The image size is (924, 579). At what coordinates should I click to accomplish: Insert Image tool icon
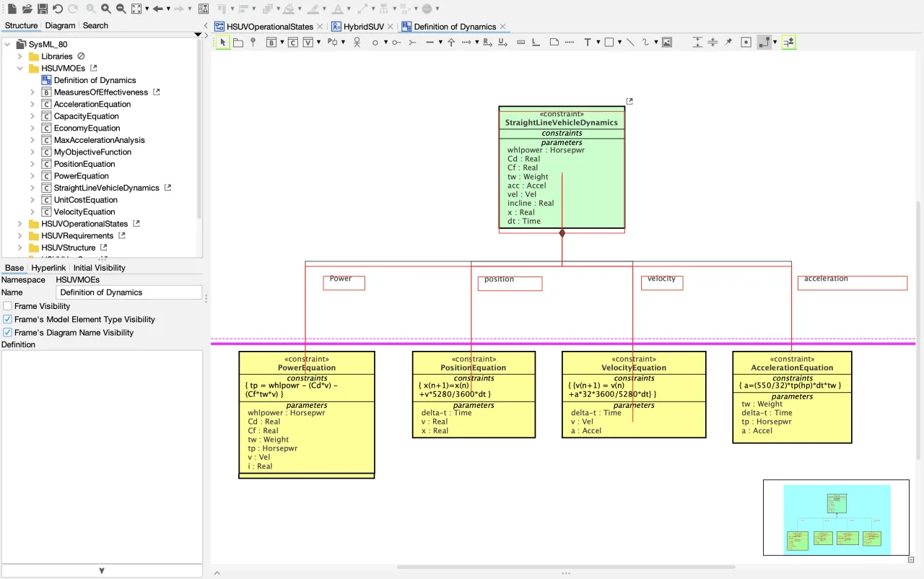click(x=667, y=43)
